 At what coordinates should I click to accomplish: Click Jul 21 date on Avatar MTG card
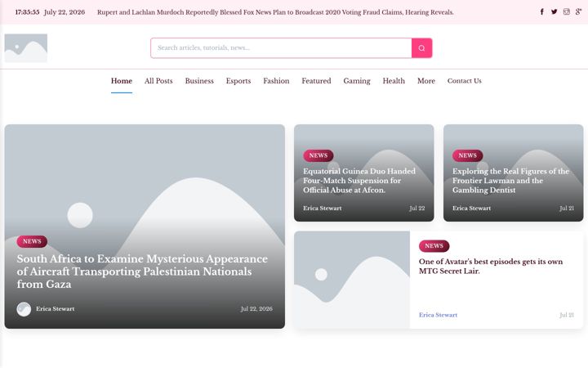567,315
